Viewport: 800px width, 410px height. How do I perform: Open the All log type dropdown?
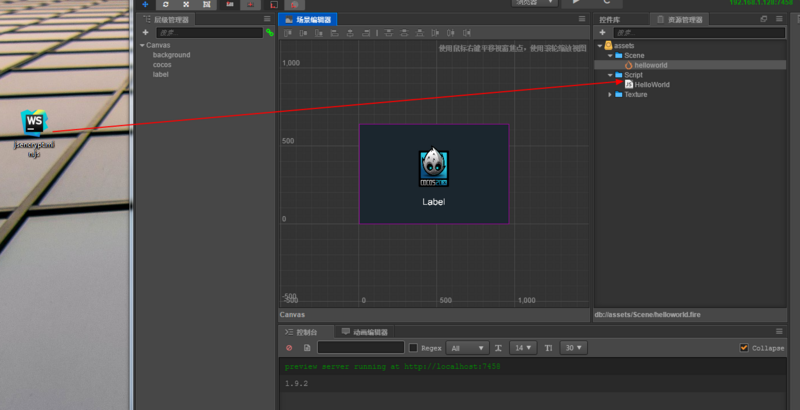(x=467, y=348)
